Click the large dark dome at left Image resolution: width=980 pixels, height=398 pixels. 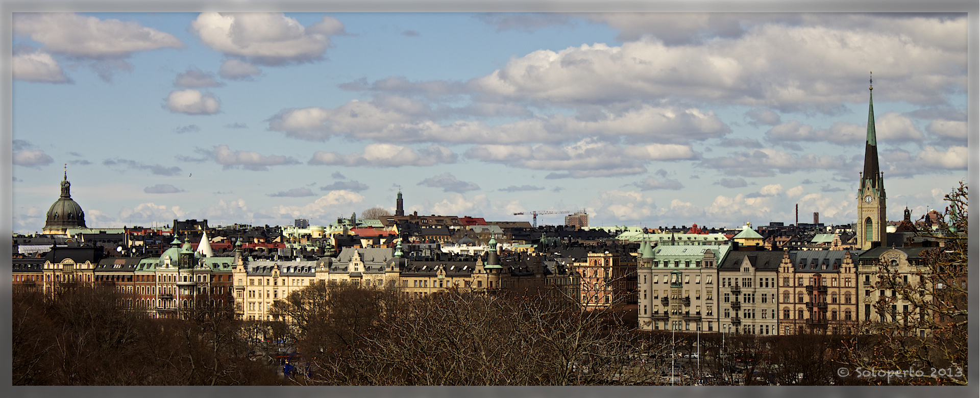click(65, 213)
